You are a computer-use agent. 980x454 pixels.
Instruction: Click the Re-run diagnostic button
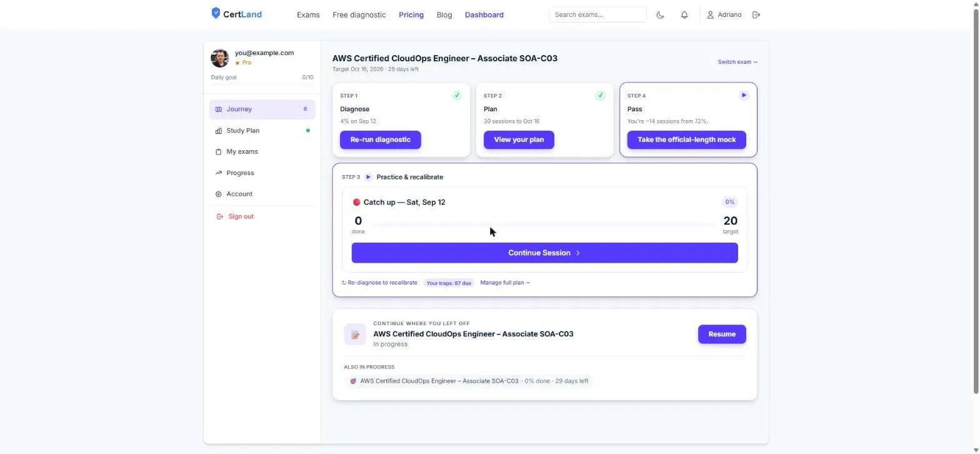381,139
